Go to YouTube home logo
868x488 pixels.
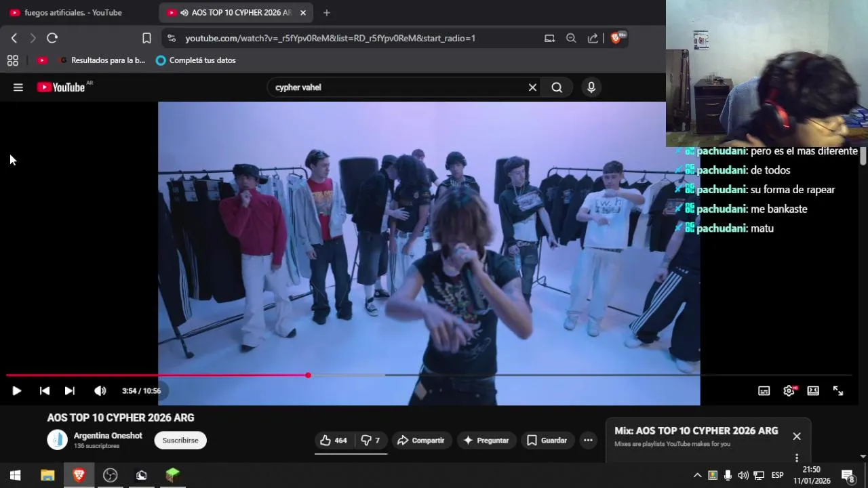click(x=61, y=87)
